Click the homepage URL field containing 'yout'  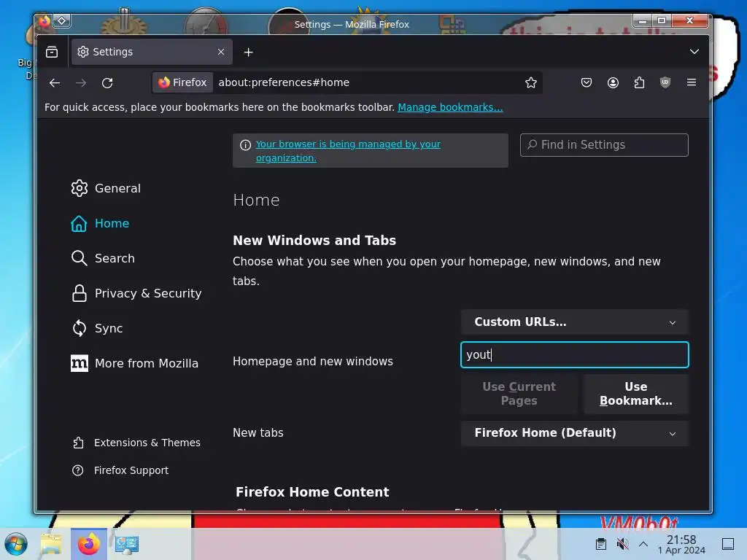point(575,355)
